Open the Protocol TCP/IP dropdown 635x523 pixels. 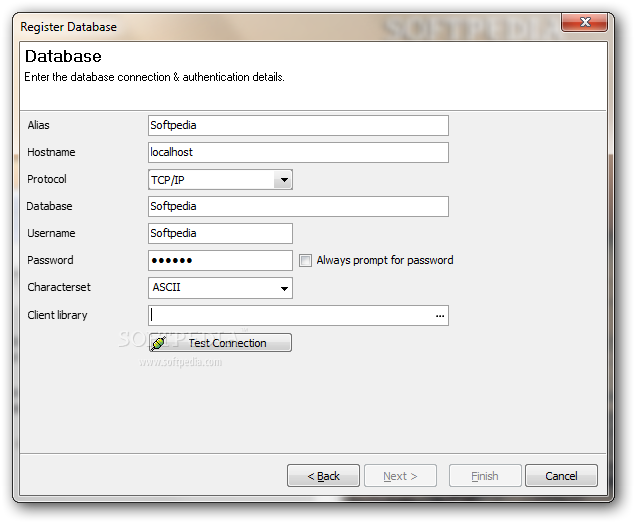tap(283, 180)
